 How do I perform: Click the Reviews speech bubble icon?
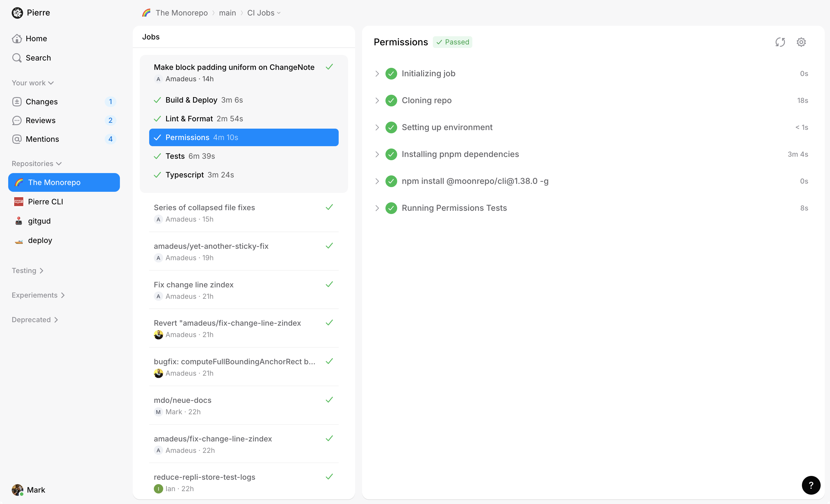click(17, 120)
